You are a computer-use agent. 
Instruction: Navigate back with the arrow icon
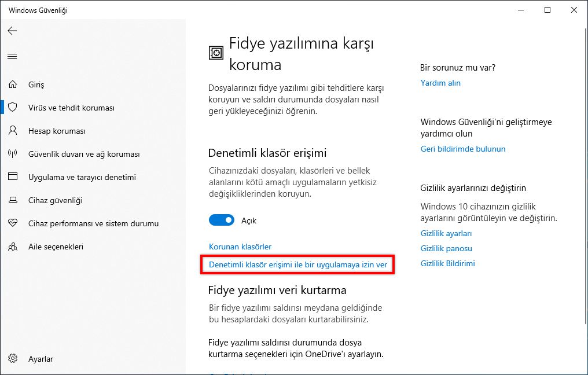(12, 31)
